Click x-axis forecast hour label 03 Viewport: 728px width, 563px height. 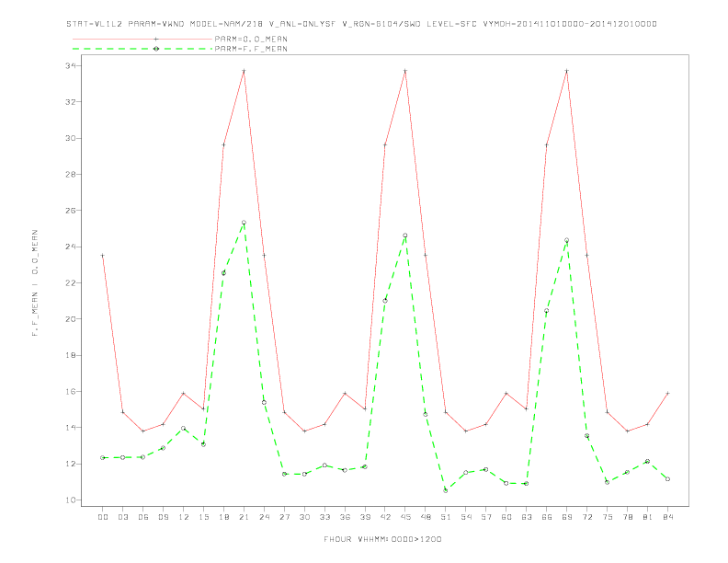(x=122, y=517)
